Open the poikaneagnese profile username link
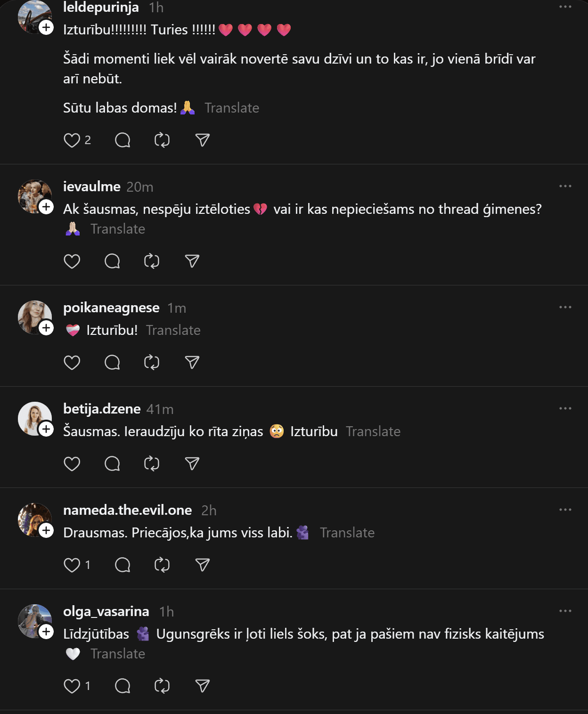This screenshot has height=714, width=588. [x=111, y=308]
